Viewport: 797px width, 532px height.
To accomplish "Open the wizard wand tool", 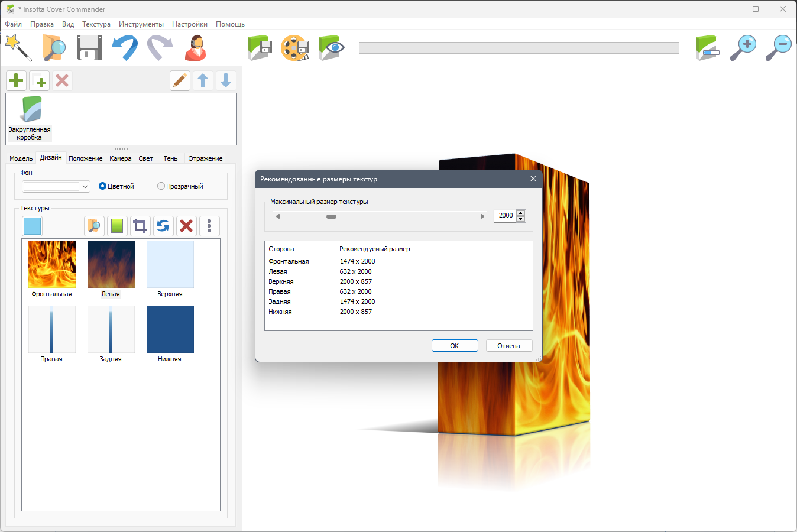I will click(x=18, y=47).
